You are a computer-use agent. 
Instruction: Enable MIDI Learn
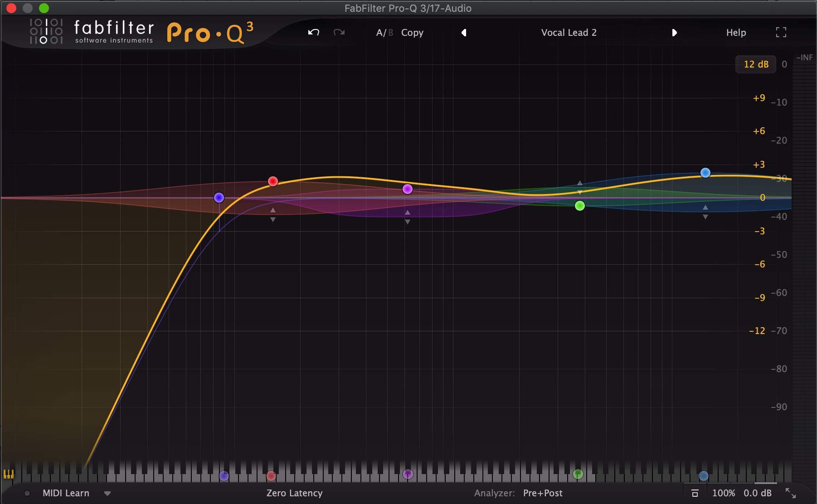click(x=66, y=493)
